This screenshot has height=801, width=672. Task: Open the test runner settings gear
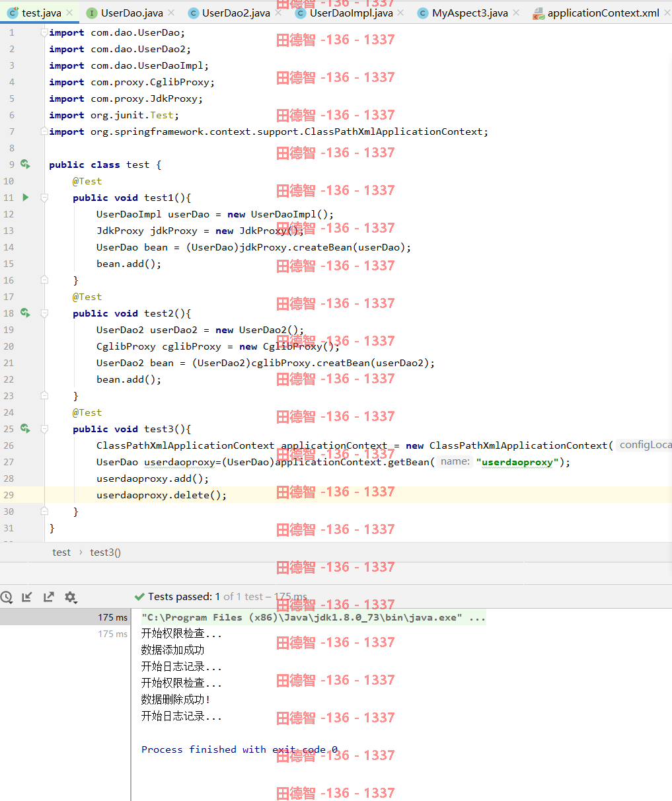pyautogui.click(x=71, y=597)
